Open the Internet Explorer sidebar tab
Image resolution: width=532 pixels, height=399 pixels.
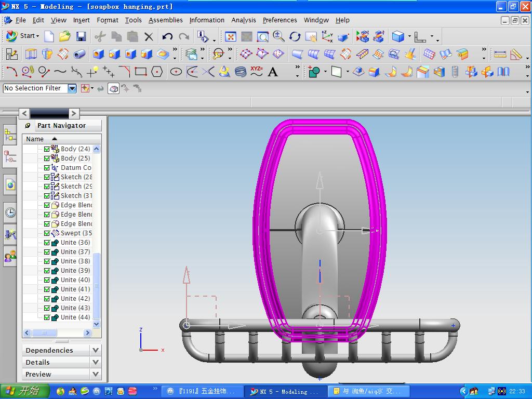pos(10,185)
